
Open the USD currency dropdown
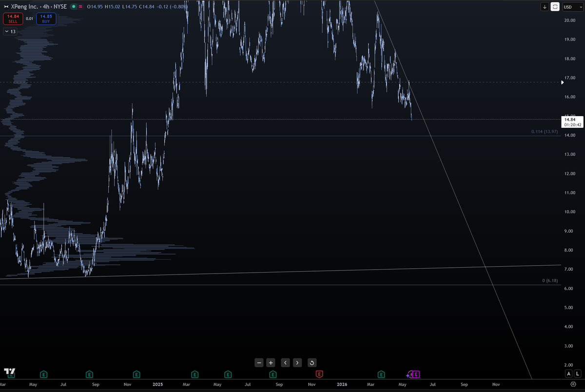[x=573, y=7]
